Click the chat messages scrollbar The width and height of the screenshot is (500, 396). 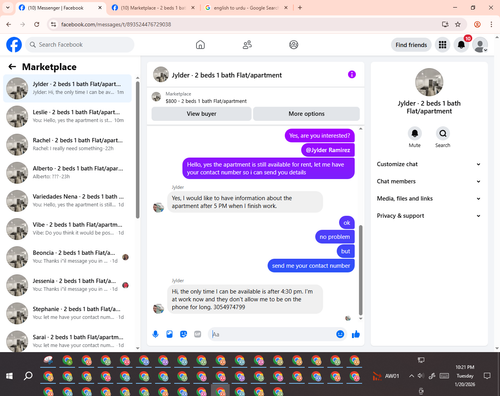click(360, 269)
